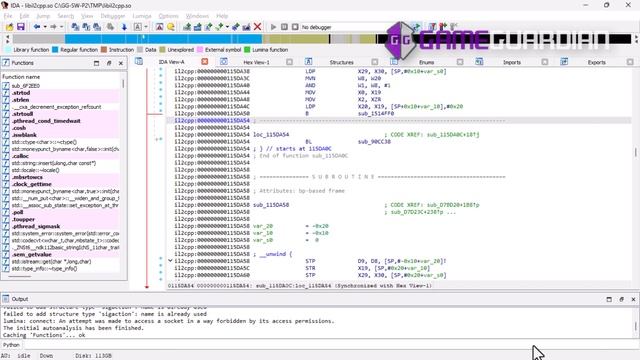Float the Output panel with its window icon
640x360 pixels.
click(x=609, y=299)
